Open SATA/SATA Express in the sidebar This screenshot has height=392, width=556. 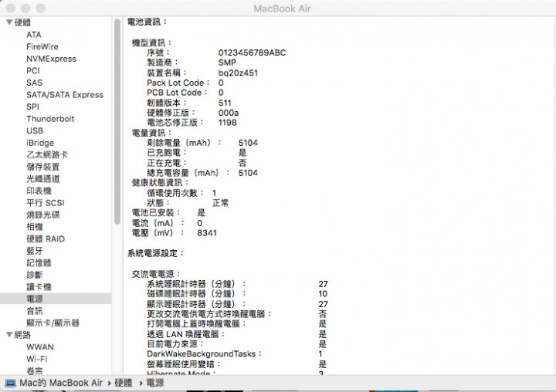(x=65, y=95)
